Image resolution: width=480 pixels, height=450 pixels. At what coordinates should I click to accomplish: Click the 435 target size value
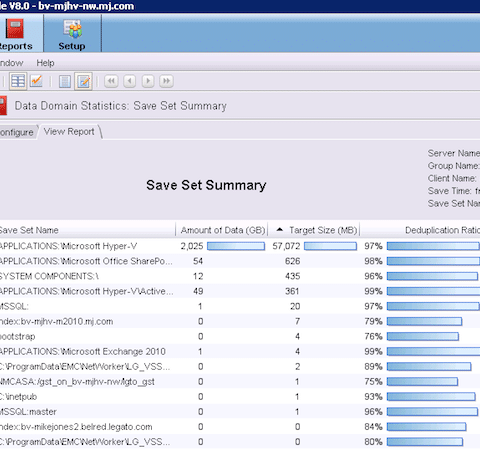point(292,276)
